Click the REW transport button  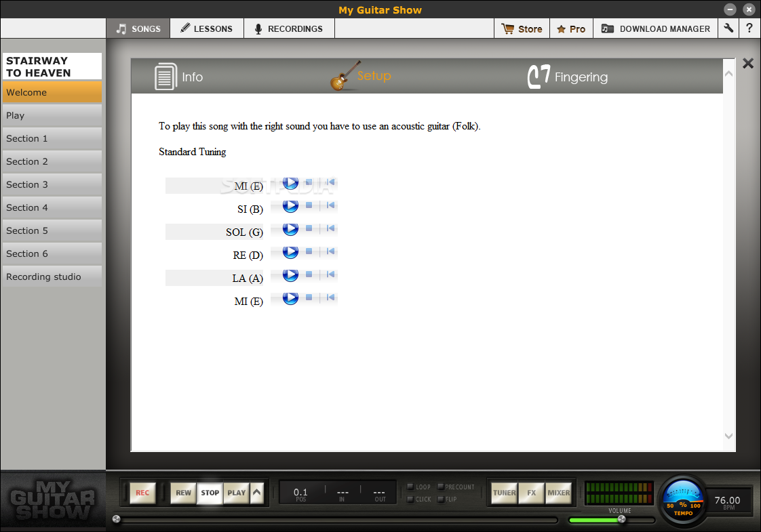click(x=183, y=493)
